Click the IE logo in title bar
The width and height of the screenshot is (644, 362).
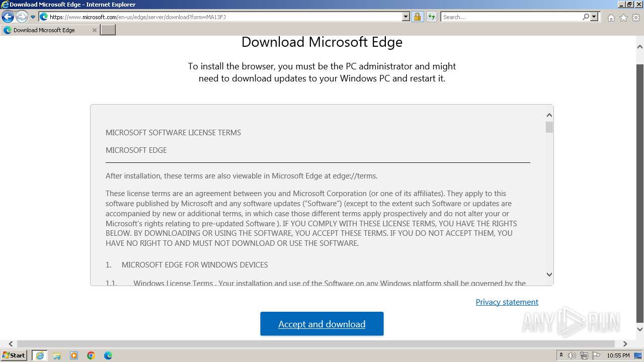[5, 5]
